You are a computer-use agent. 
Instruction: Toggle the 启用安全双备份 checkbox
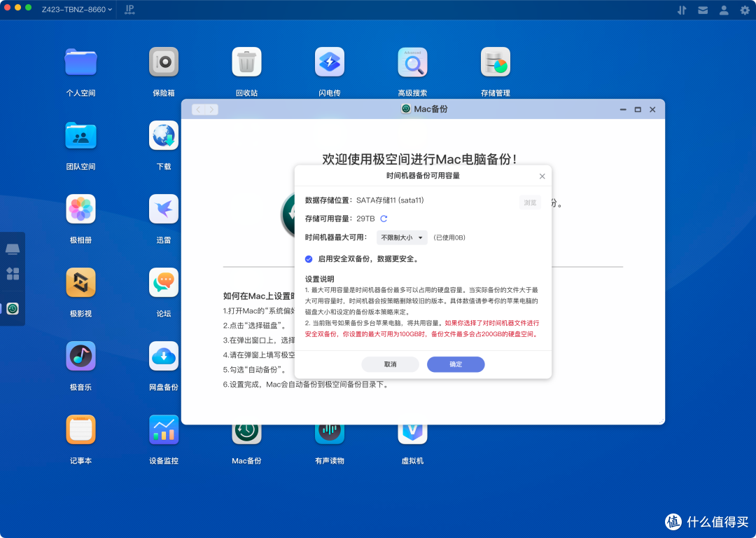[x=309, y=259]
